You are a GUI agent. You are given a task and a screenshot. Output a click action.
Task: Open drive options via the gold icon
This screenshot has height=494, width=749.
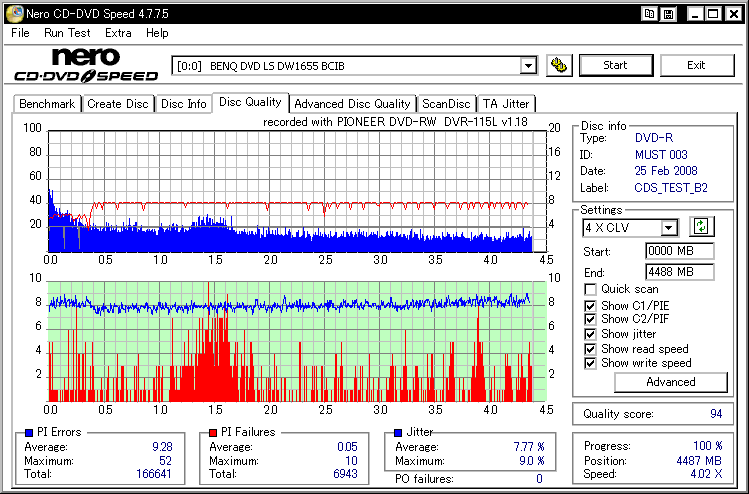559,66
